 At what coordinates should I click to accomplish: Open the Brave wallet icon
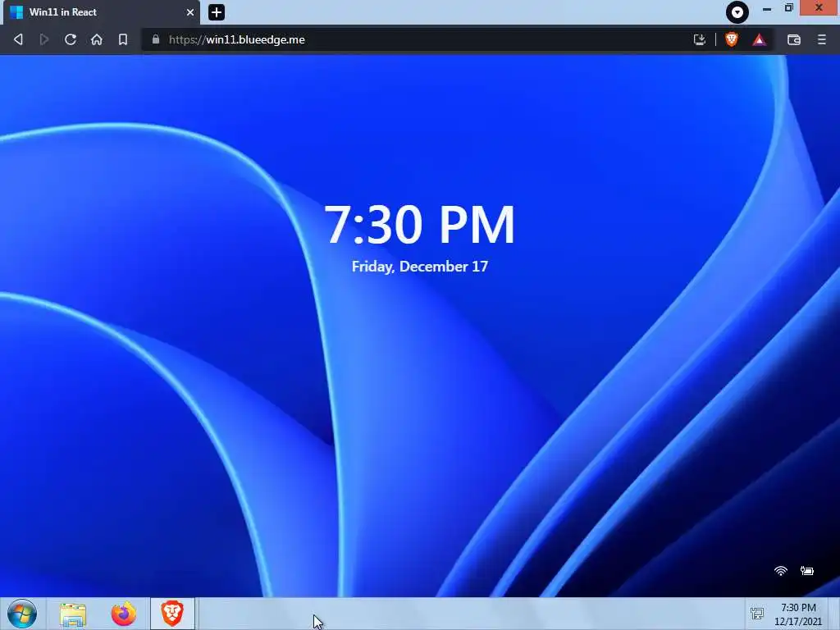tap(794, 39)
